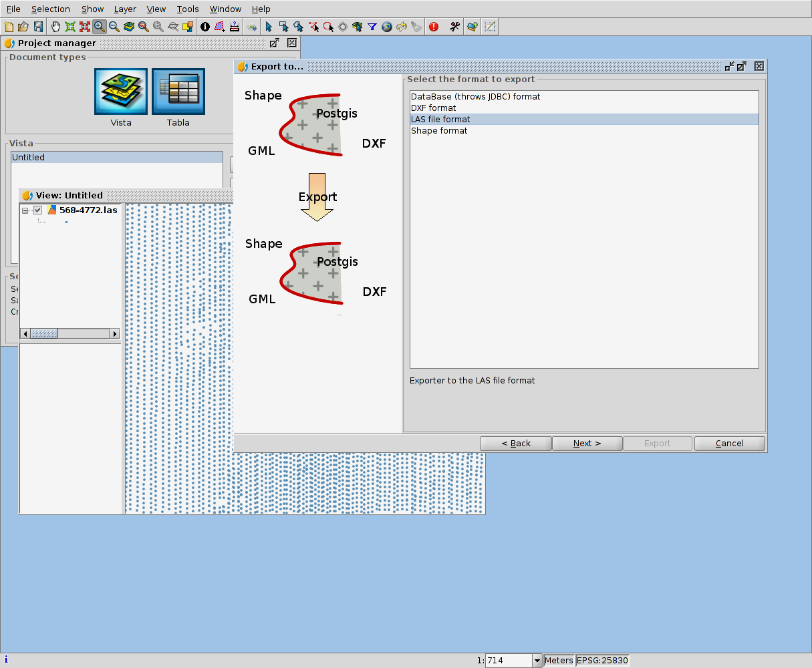Select the Information tool icon

pos(205,27)
